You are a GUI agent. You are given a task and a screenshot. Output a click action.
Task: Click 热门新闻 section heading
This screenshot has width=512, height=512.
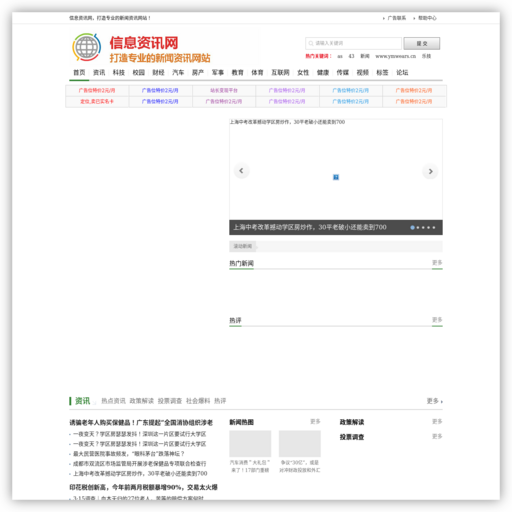241,263
